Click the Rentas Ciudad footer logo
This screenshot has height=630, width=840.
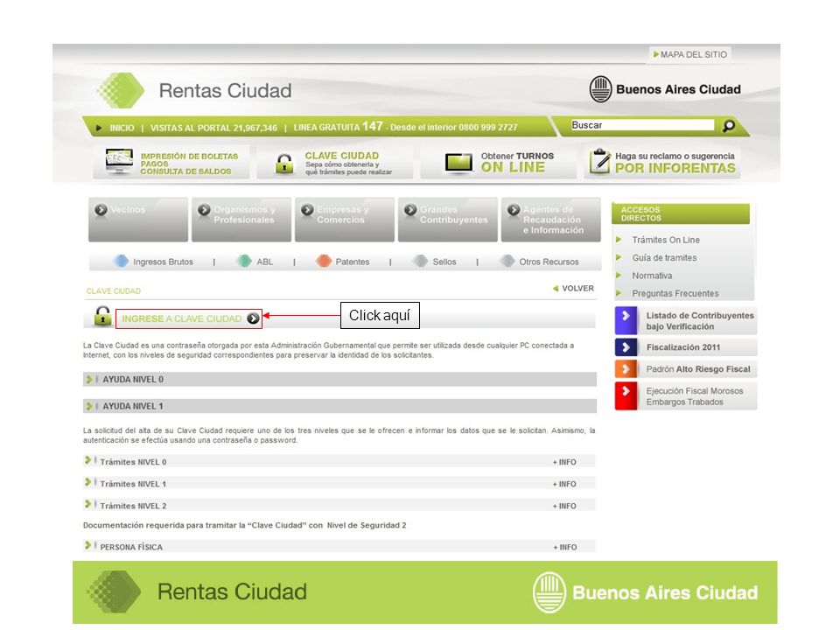(x=197, y=591)
